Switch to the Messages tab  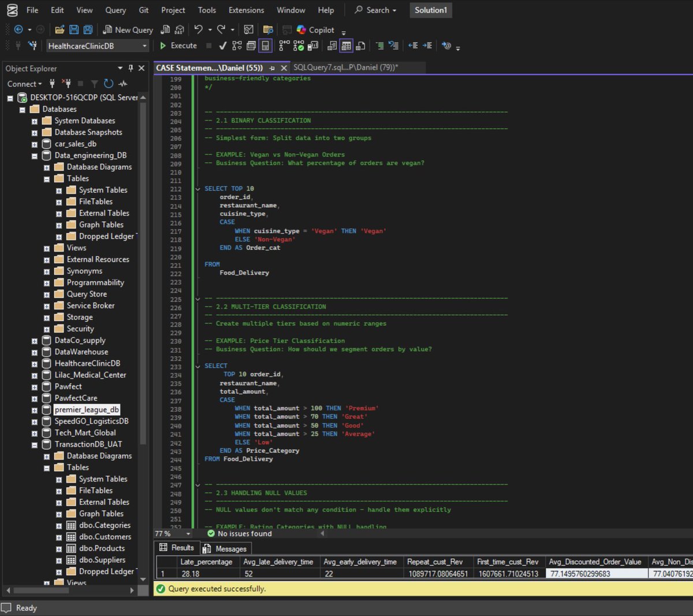[225, 548]
